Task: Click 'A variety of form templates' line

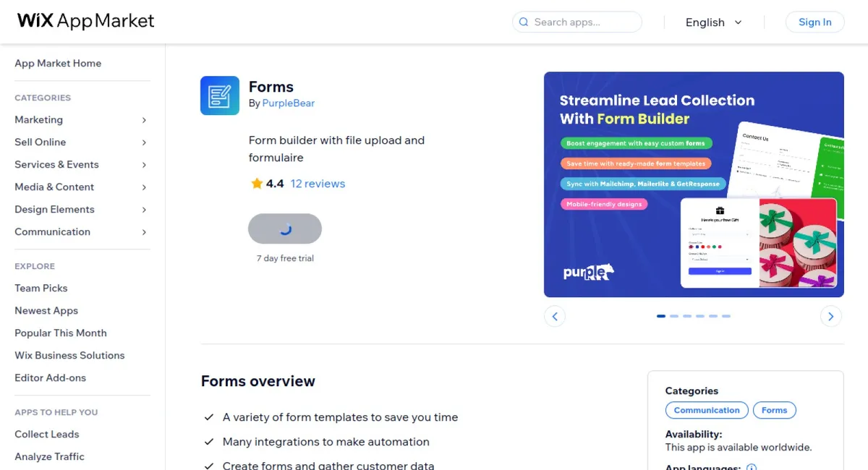Action: click(x=340, y=417)
